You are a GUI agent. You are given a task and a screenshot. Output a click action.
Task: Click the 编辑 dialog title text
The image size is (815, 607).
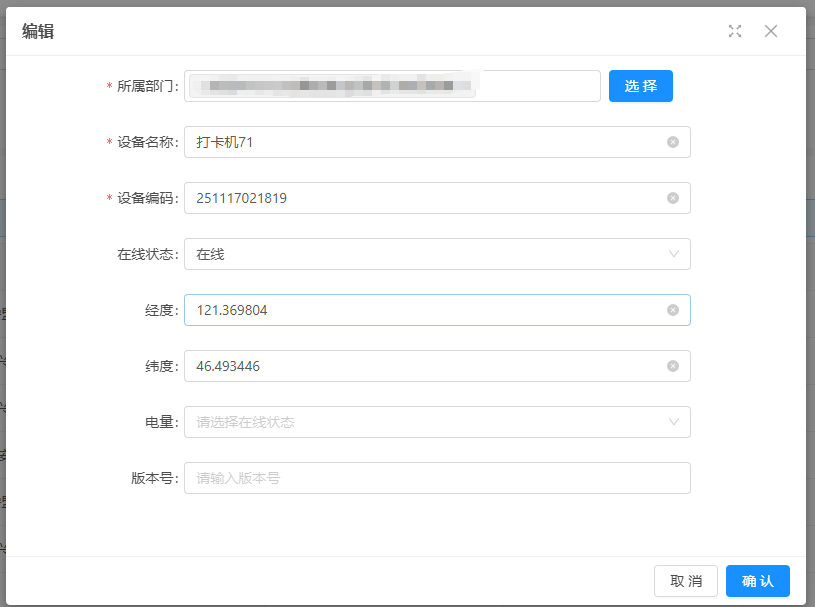38,31
